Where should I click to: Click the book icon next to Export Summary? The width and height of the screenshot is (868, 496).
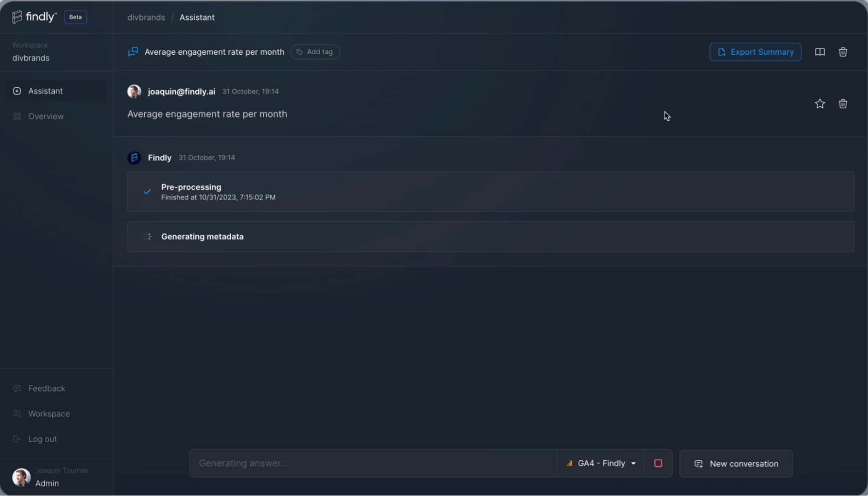coord(820,52)
